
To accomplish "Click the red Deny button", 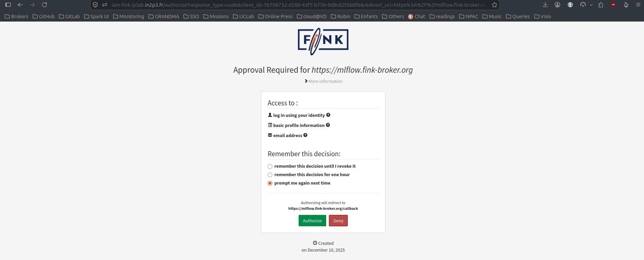I will 338,221.
